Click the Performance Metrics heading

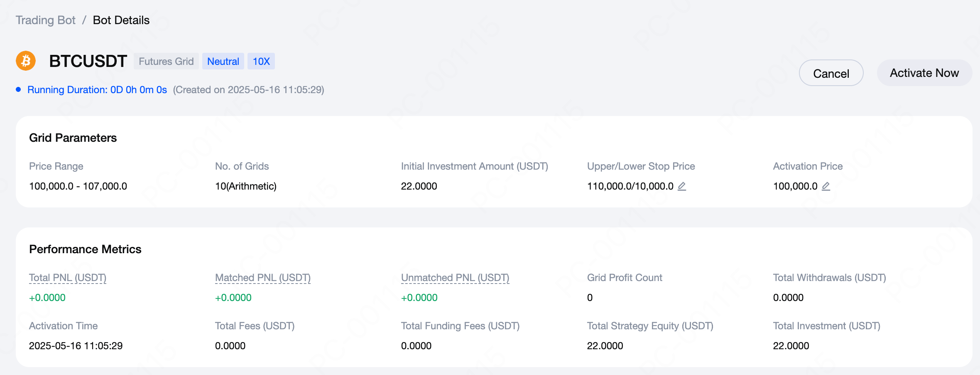pyautogui.click(x=85, y=249)
